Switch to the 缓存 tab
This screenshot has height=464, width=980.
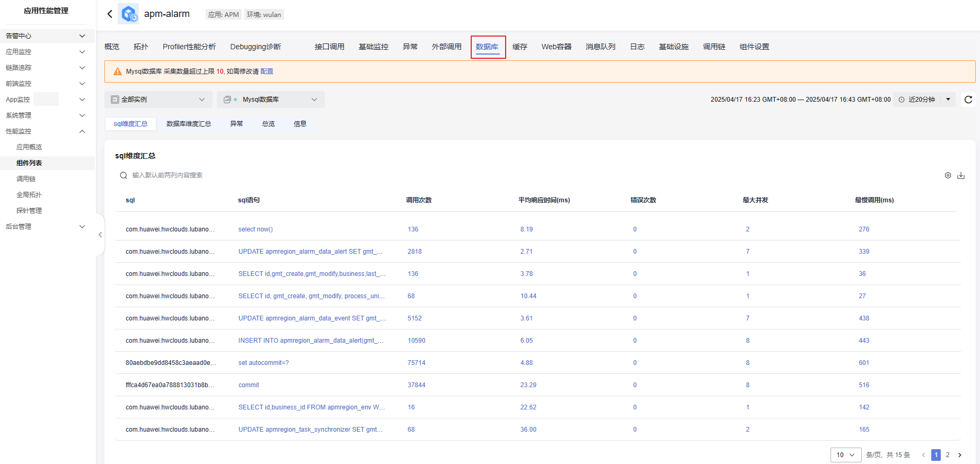520,47
